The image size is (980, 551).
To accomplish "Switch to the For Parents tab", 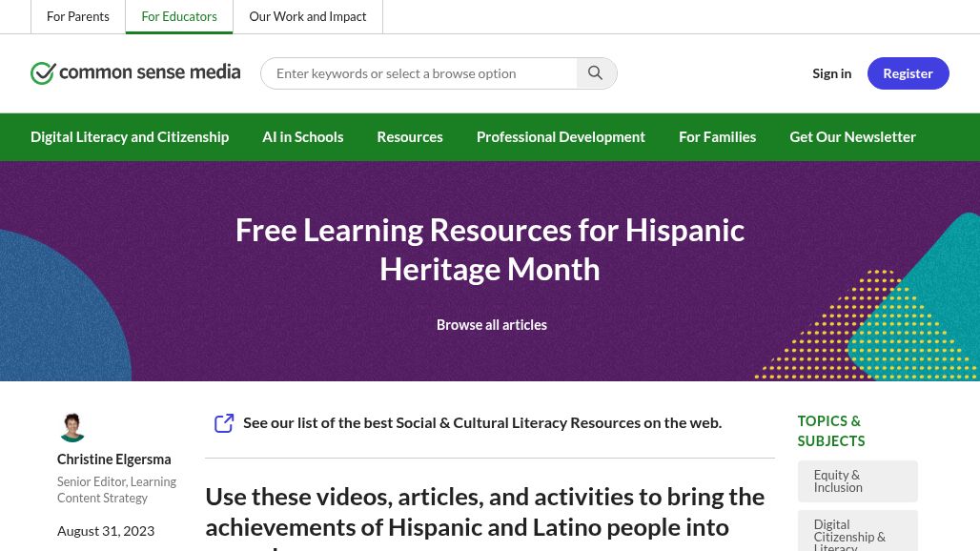I will click(x=77, y=16).
